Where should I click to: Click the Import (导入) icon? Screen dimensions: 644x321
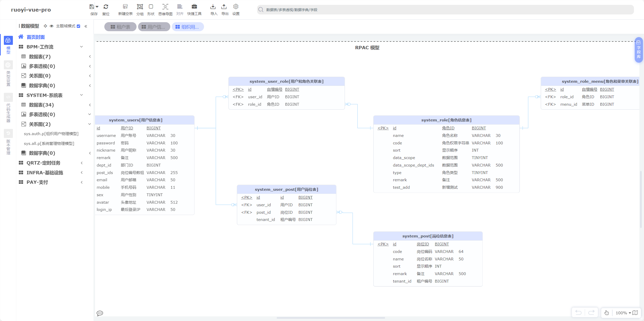(x=213, y=7)
